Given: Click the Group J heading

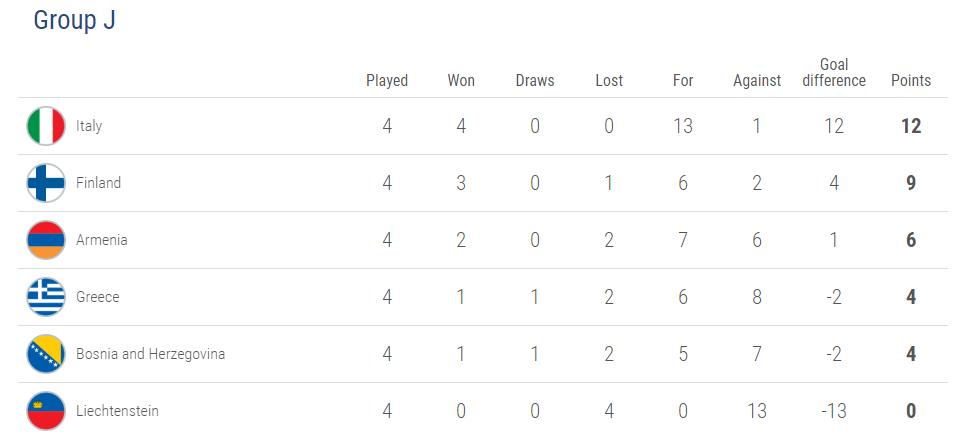Looking at the screenshot, I should [x=75, y=21].
